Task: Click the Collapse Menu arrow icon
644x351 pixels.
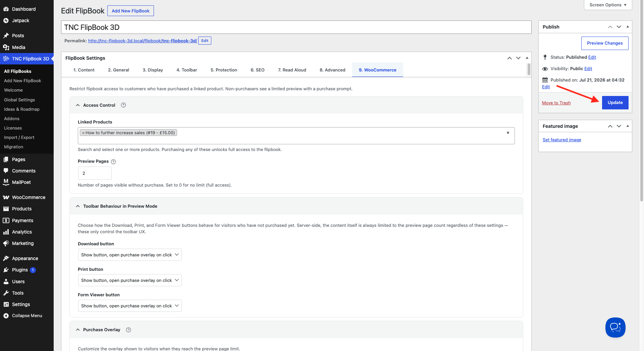Action: tap(6, 316)
